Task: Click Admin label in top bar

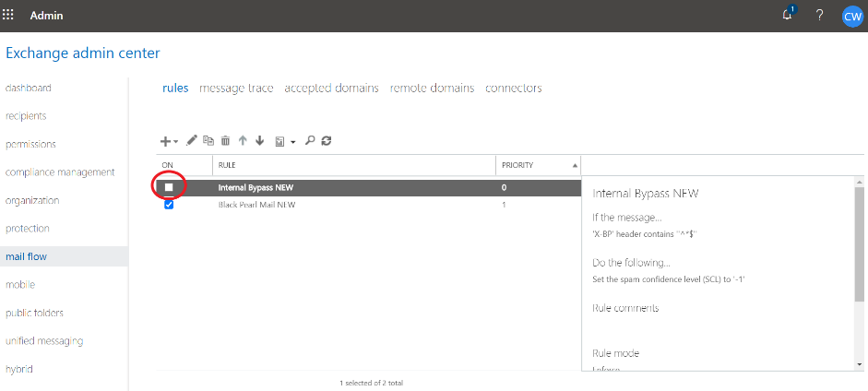Action: (x=46, y=16)
